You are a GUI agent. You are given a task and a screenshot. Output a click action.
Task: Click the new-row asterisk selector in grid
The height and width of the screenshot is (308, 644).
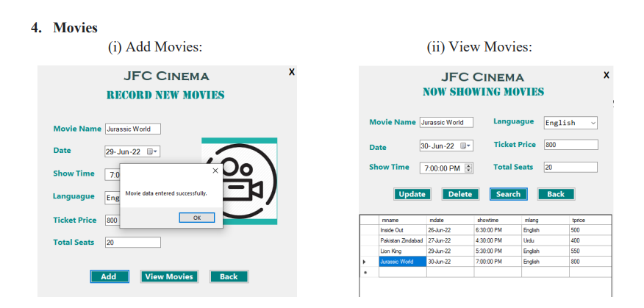[369, 272]
